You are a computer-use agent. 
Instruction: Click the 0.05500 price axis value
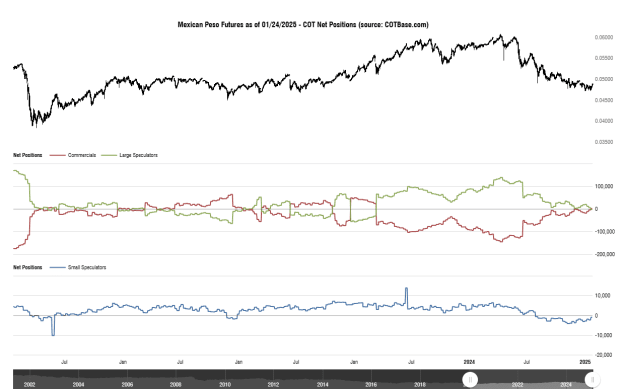[604, 58]
